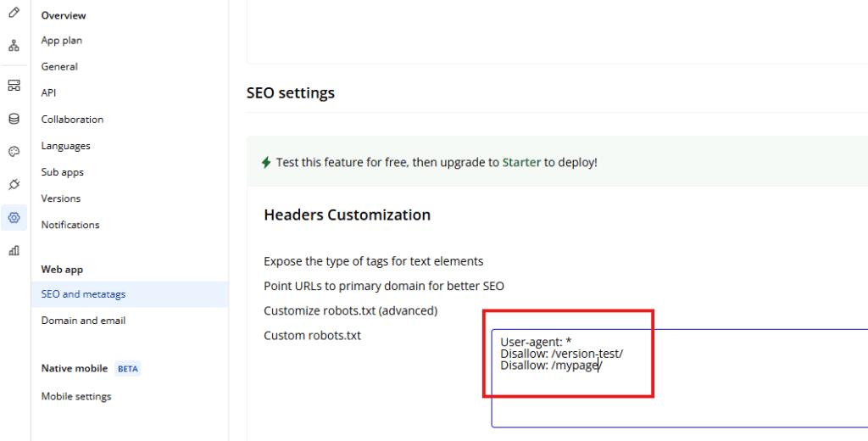Open Languages settings
The width and height of the screenshot is (868, 441).
pos(65,146)
